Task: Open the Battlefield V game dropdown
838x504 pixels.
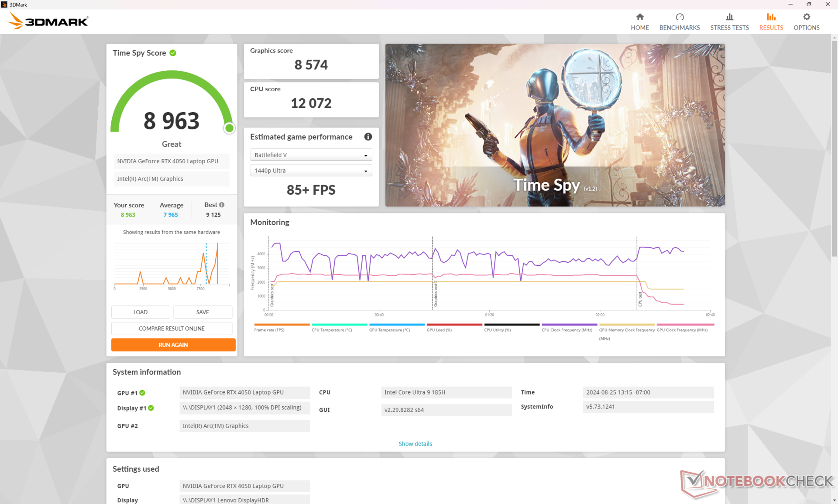Action: 311,155
